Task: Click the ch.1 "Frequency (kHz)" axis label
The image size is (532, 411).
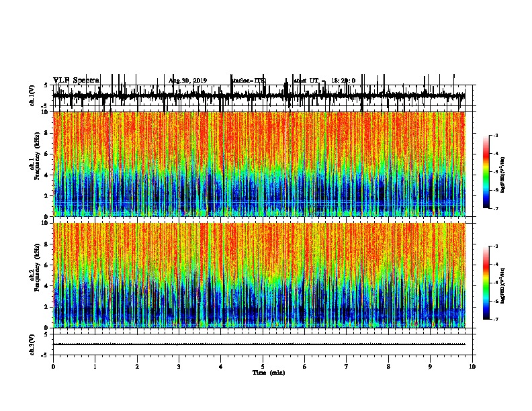Action: (x=37, y=156)
